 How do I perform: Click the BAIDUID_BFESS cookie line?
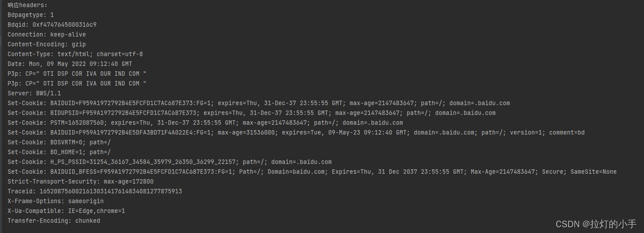pyautogui.click(x=312, y=172)
